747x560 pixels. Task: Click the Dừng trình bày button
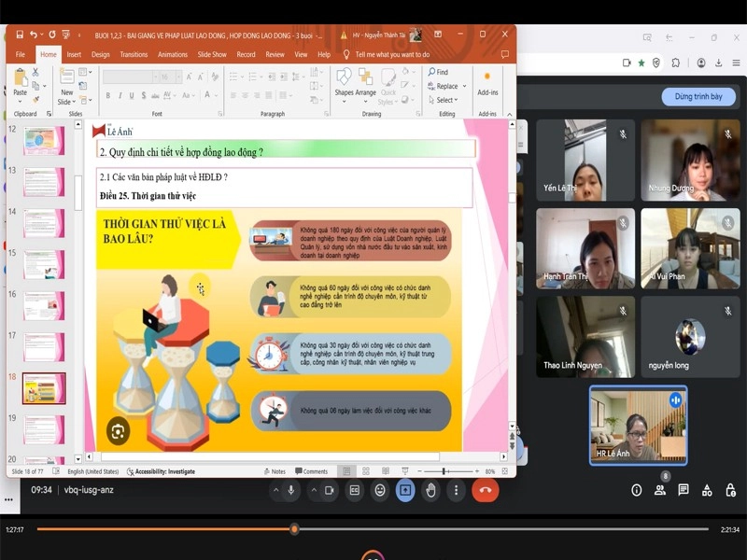point(698,97)
